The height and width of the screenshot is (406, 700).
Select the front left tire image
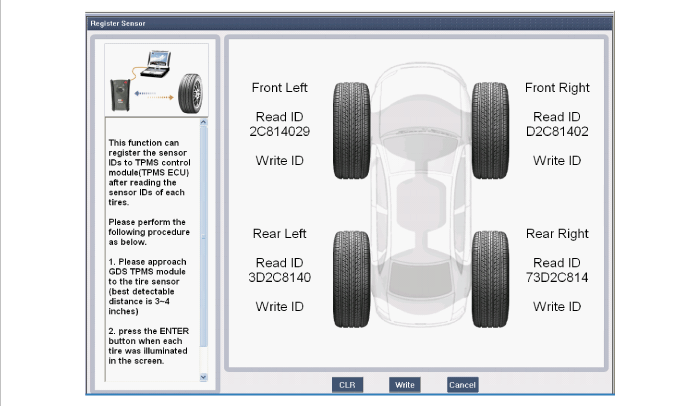352,130
